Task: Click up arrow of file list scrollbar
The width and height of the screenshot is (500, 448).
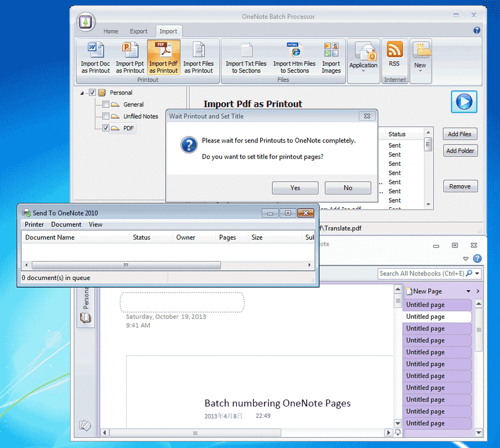Action: [x=428, y=132]
